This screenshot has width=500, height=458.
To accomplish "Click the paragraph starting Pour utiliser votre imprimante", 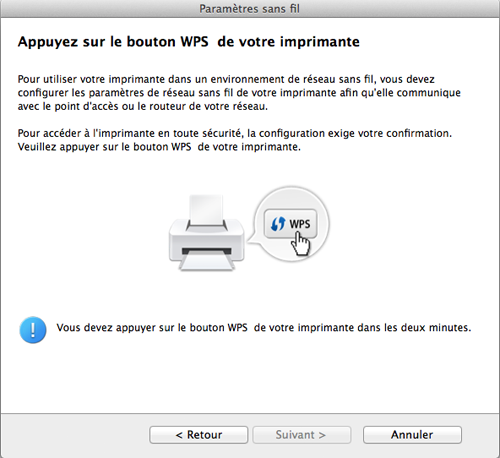I will pyautogui.click(x=239, y=93).
